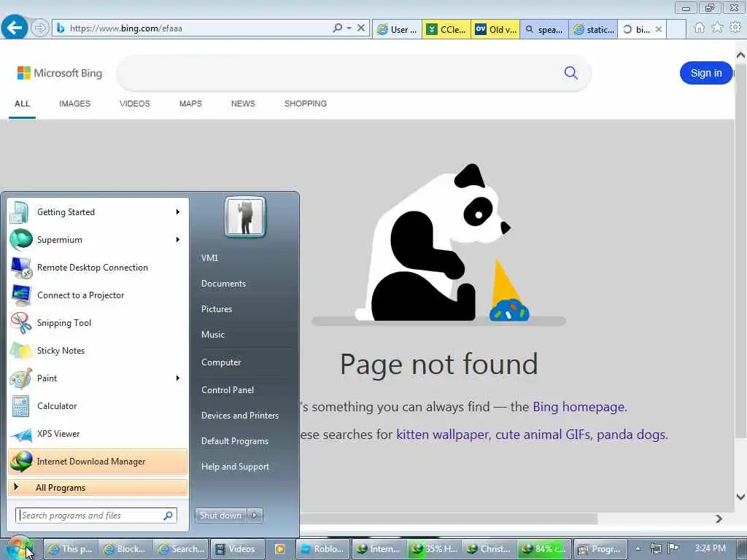
Task: Click the Windows Start orb
Action: click(19, 548)
